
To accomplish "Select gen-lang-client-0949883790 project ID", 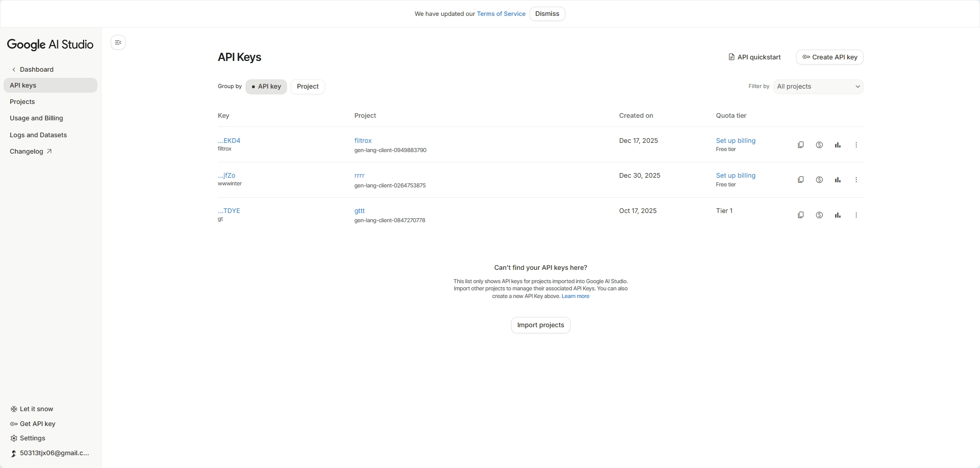I will click(390, 151).
